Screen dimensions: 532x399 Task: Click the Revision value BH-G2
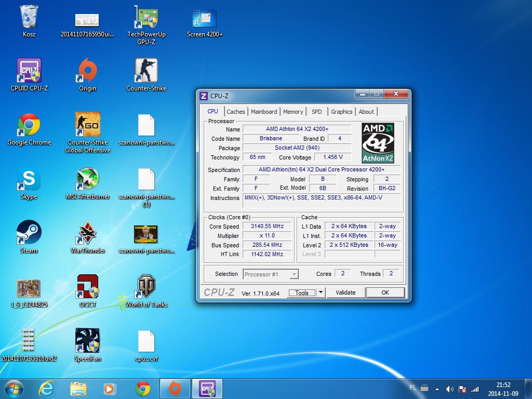click(x=387, y=188)
